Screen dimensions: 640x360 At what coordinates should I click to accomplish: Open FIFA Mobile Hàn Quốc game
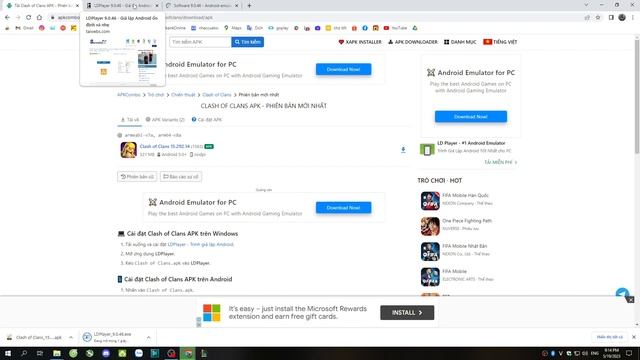[x=465, y=196]
